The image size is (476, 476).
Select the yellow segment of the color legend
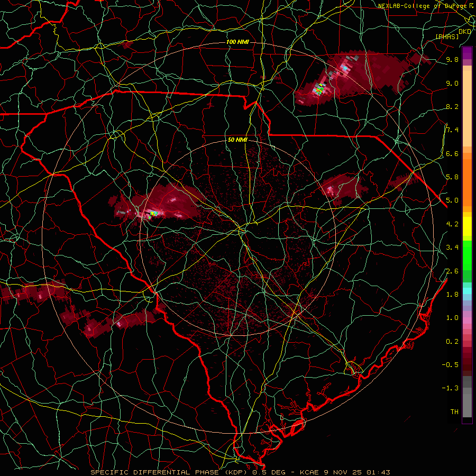tap(467, 226)
